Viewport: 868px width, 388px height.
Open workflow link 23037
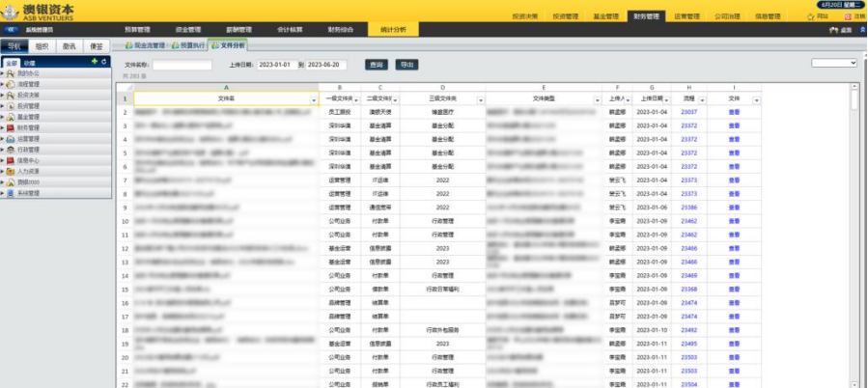[688, 112]
